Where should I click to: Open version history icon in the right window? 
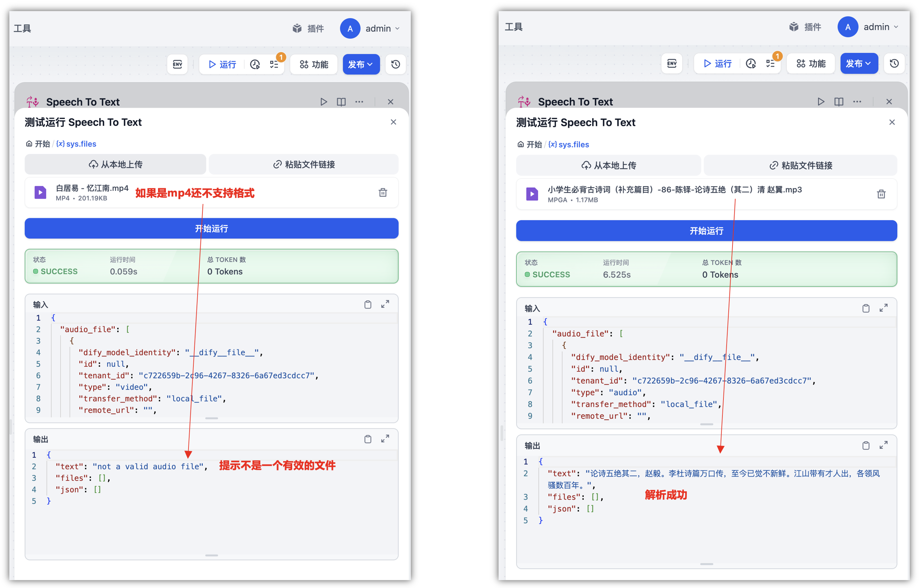pyautogui.click(x=894, y=64)
